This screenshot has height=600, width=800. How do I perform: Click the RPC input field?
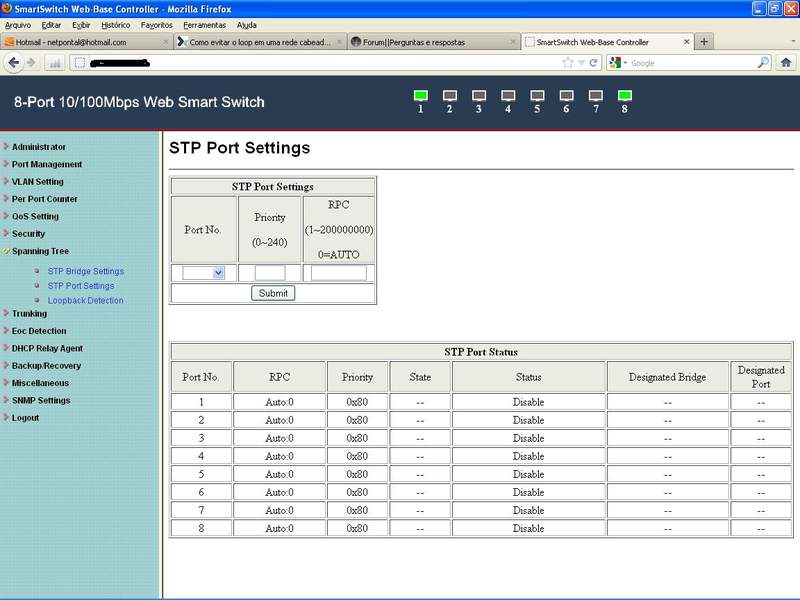pyautogui.click(x=339, y=273)
